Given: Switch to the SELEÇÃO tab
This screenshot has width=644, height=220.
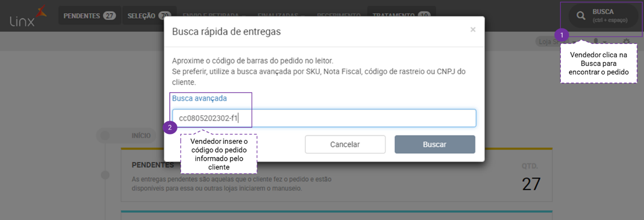Looking at the screenshot, I should [149, 16].
